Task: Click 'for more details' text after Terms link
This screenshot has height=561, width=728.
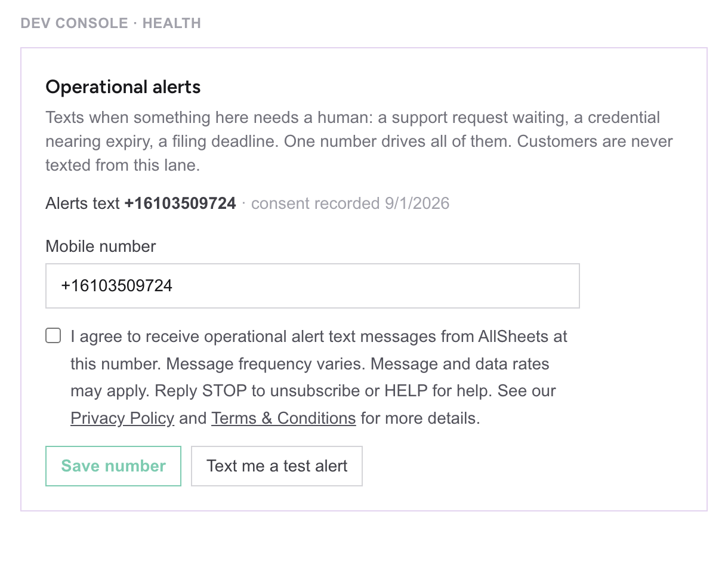Action: pos(420,418)
